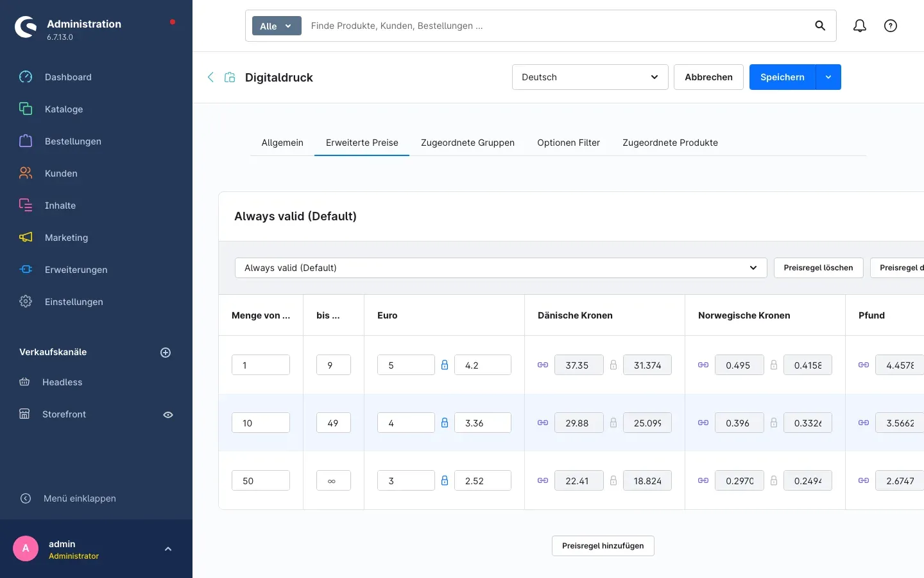Open Erweiterungen section
Screen dimensions: 924x578
pyautogui.click(x=76, y=270)
